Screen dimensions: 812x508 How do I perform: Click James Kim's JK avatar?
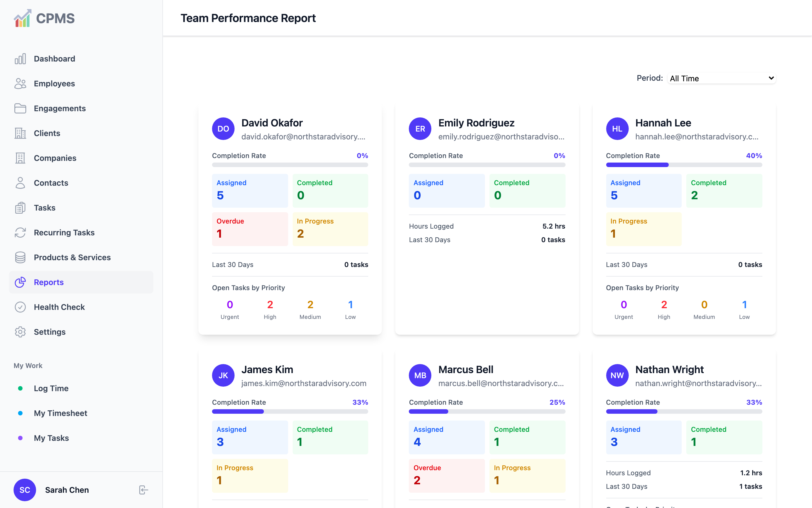[223, 375]
